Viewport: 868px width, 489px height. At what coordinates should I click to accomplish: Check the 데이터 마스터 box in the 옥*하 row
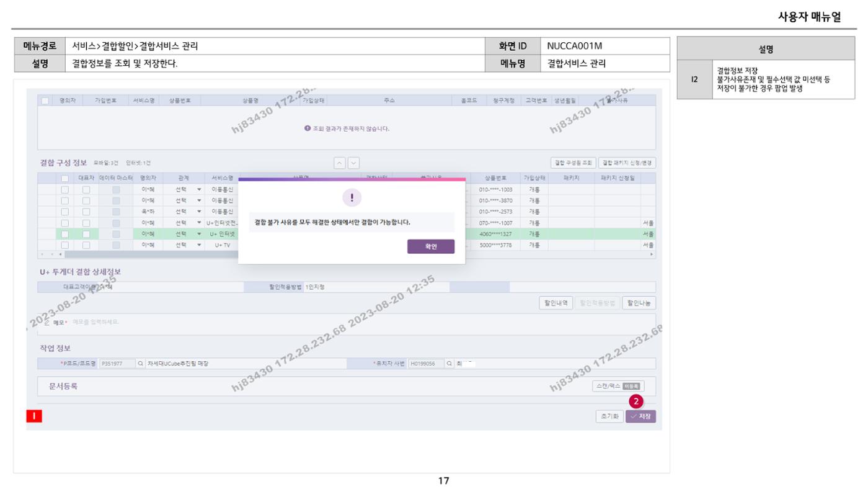(x=116, y=212)
